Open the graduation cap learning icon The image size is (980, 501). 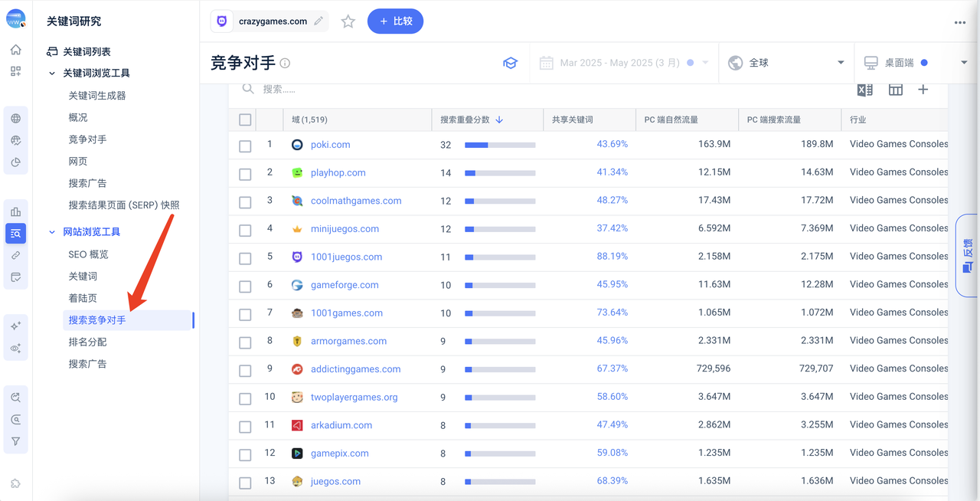point(510,63)
